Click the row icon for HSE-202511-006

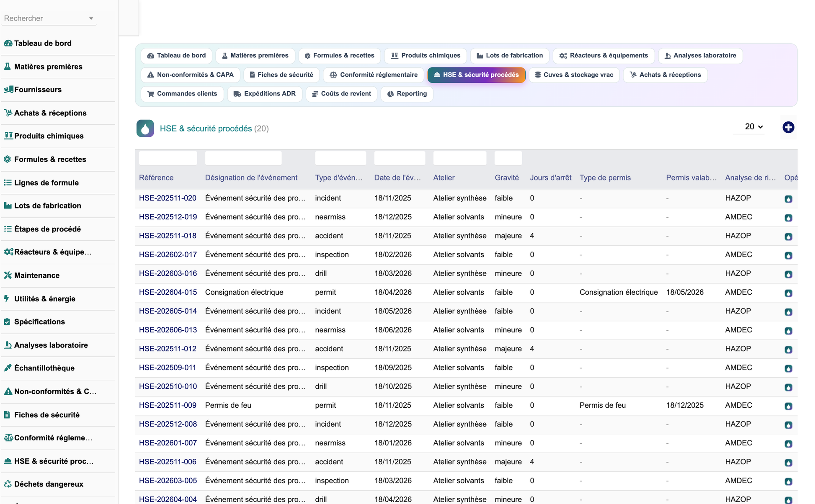[788, 463]
